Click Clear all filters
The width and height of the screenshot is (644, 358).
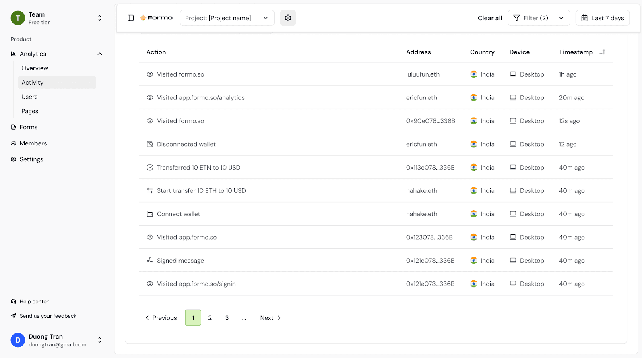[490, 18]
